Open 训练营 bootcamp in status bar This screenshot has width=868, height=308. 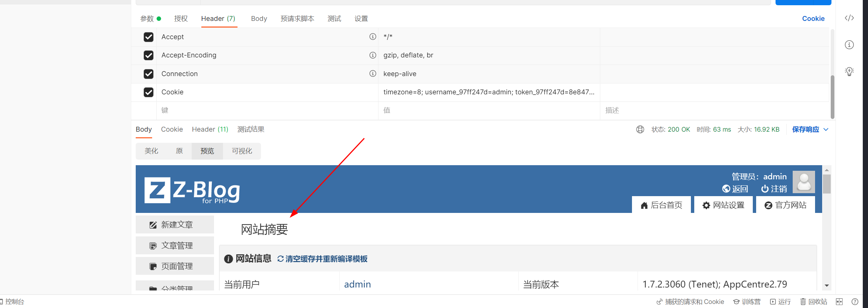[x=747, y=302]
